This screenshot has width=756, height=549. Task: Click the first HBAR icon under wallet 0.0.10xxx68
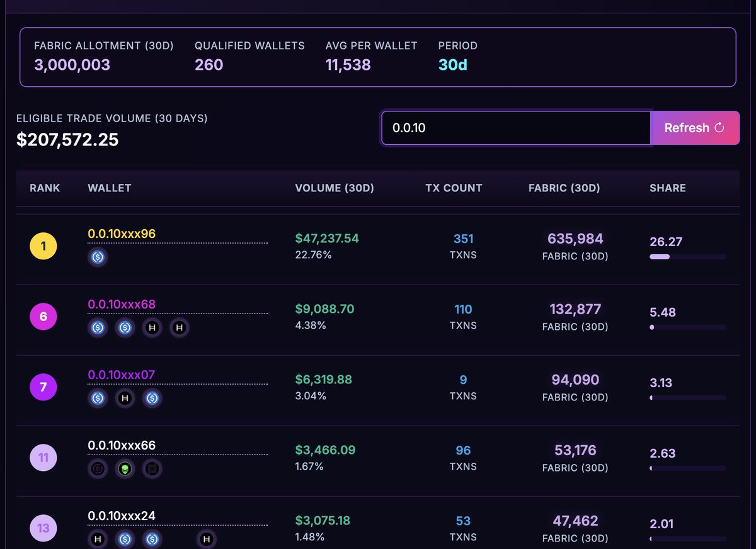152,327
